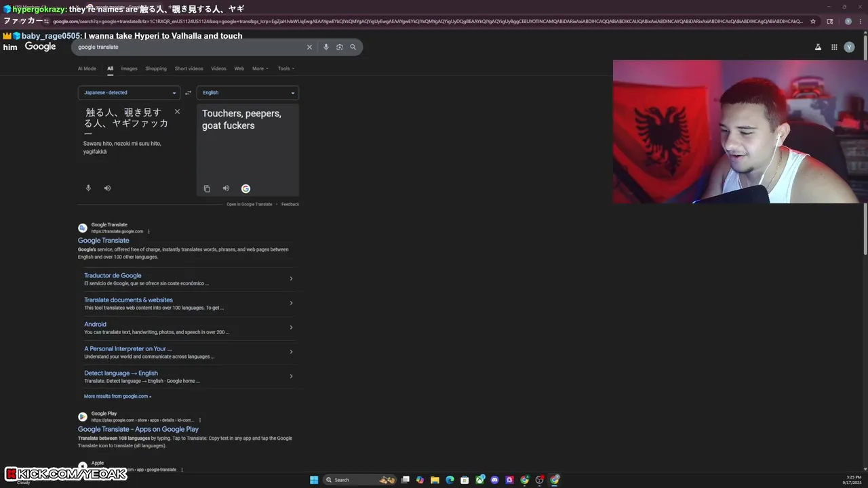Listen to the English translation
Screen dimensions: 868x488
click(x=226, y=188)
